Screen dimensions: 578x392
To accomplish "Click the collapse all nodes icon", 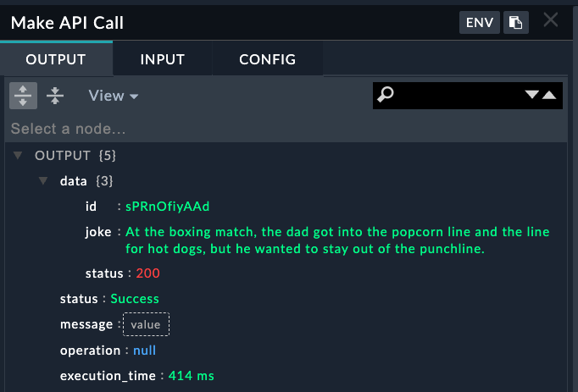I will click(x=55, y=96).
